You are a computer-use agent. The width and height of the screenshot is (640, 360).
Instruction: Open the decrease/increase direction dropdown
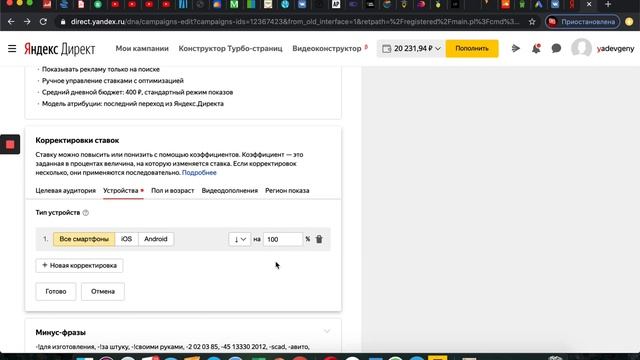[240, 239]
